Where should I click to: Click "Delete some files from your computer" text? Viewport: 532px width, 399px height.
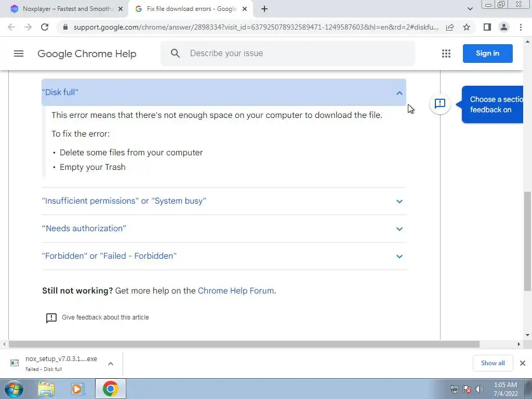tap(131, 153)
